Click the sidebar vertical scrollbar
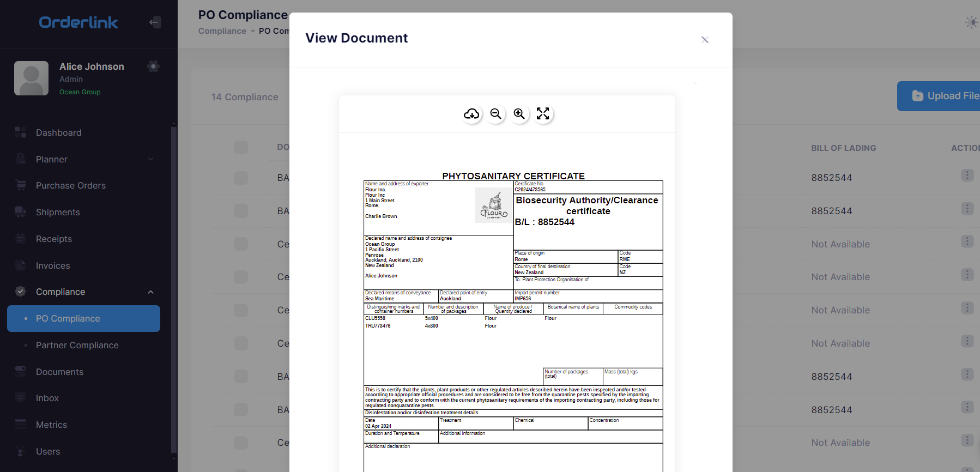 [174, 289]
